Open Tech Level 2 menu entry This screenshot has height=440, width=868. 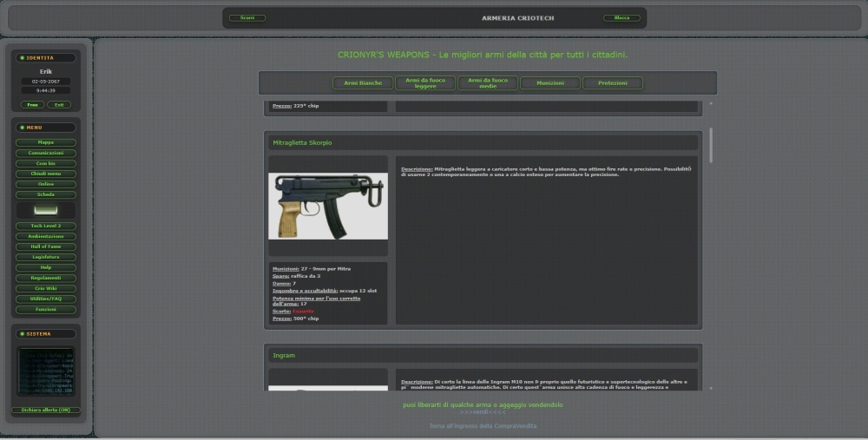[46, 226]
